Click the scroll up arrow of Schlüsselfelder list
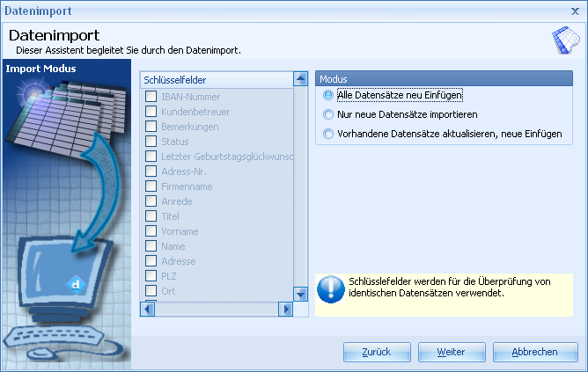This screenshot has height=372, width=588. click(300, 78)
